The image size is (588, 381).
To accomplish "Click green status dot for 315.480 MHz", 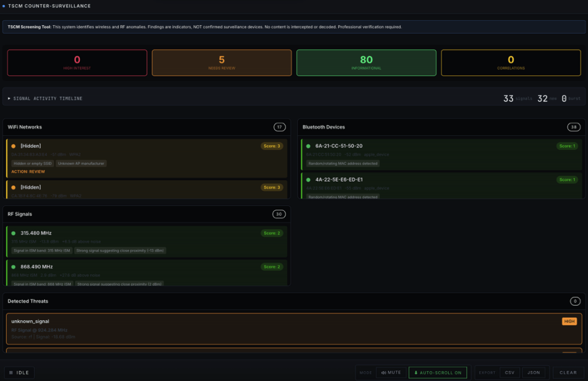I will point(13,233).
